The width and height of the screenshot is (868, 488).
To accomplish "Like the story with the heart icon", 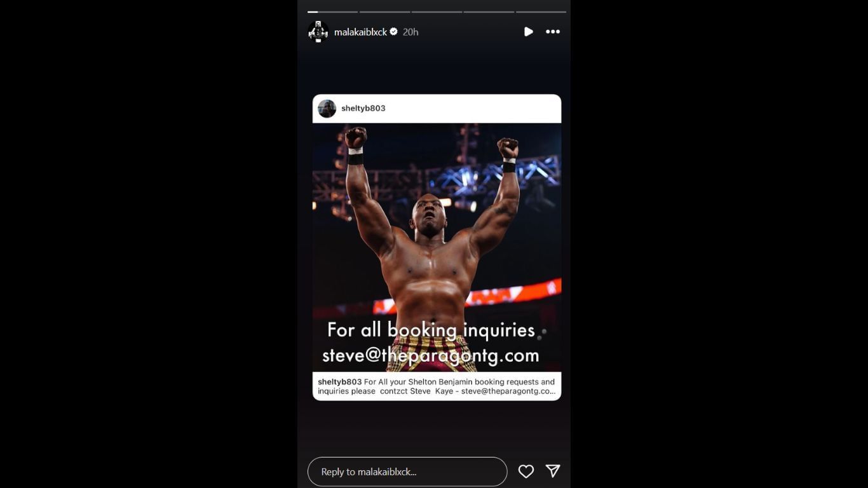I will coord(526,471).
